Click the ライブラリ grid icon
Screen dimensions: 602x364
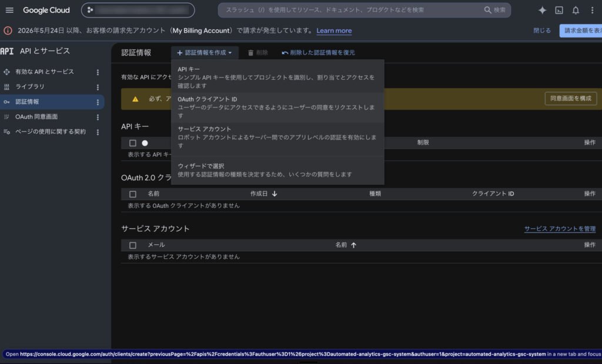[6, 87]
